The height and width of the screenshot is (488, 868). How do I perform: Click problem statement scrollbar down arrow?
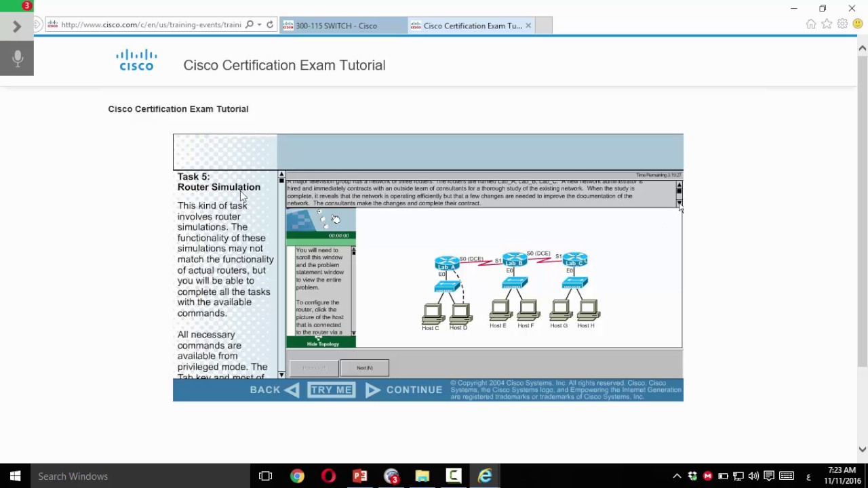(679, 203)
